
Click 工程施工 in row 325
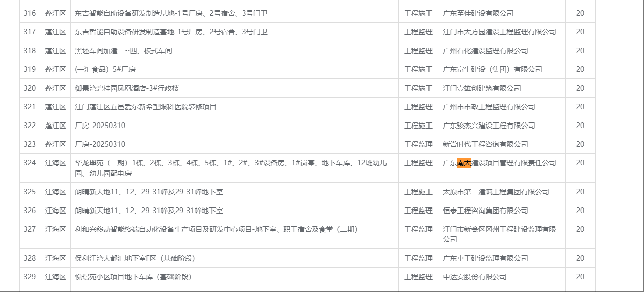coord(418,192)
